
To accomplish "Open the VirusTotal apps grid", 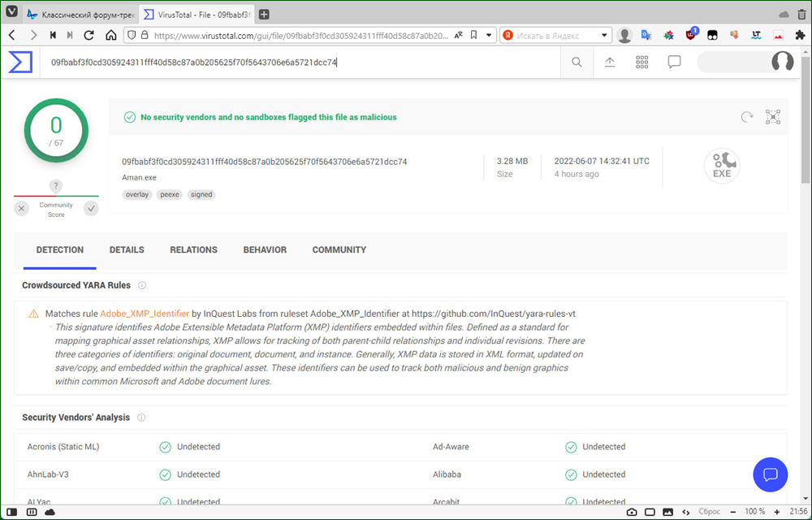I will click(x=641, y=62).
